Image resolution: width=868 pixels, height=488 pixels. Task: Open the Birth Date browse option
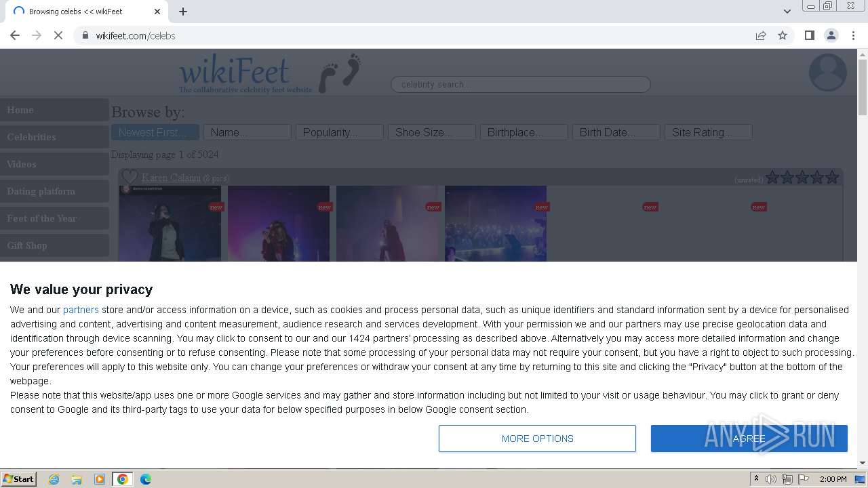pos(616,132)
